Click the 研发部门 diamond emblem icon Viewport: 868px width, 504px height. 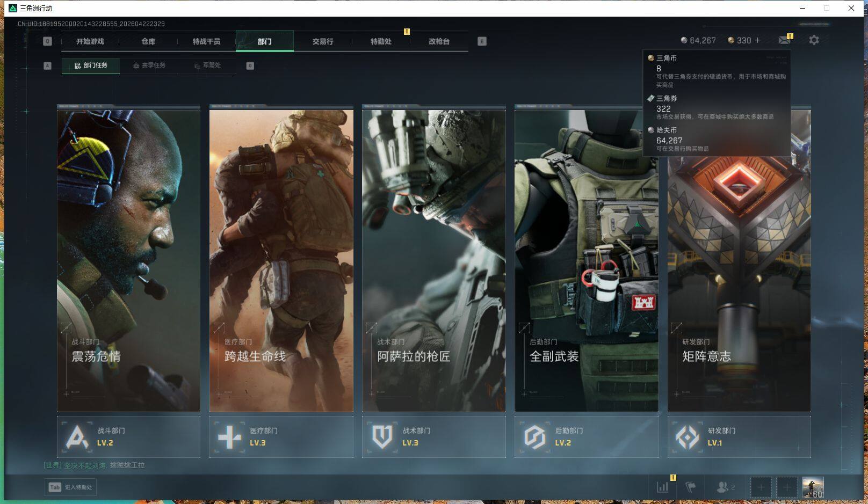687,437
